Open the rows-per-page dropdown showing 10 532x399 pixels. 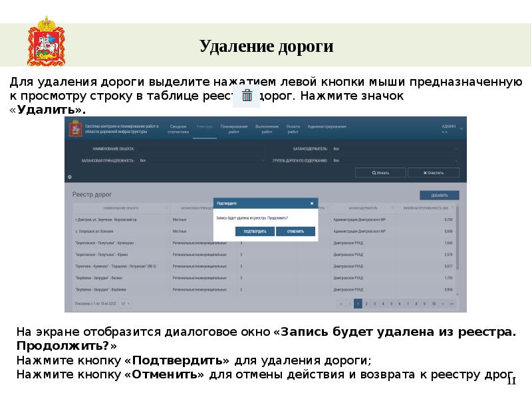pos(125,303)
